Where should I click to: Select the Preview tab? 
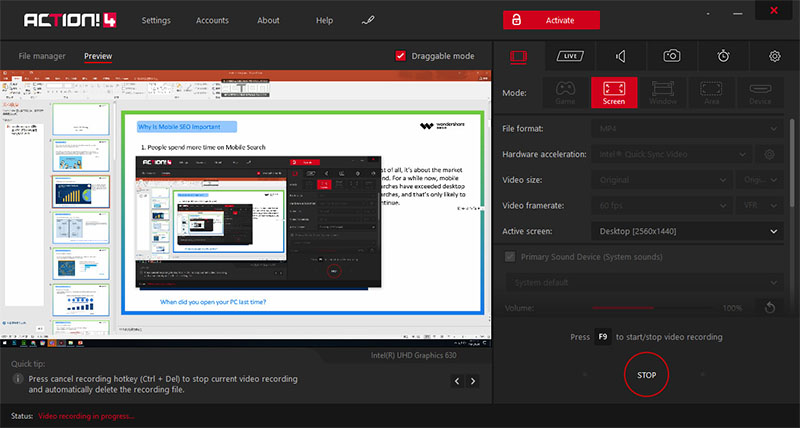pos(98,56)
